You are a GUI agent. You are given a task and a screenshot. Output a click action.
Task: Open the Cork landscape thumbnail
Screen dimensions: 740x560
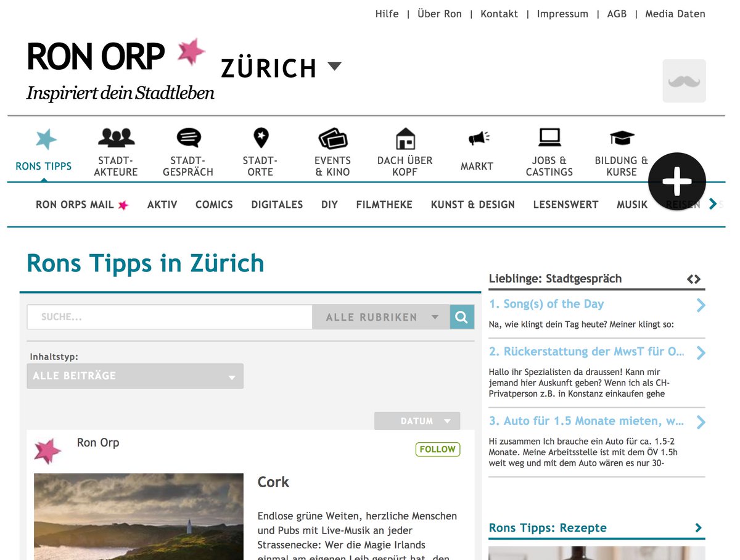pyautogui.click(x=139, y=517)
